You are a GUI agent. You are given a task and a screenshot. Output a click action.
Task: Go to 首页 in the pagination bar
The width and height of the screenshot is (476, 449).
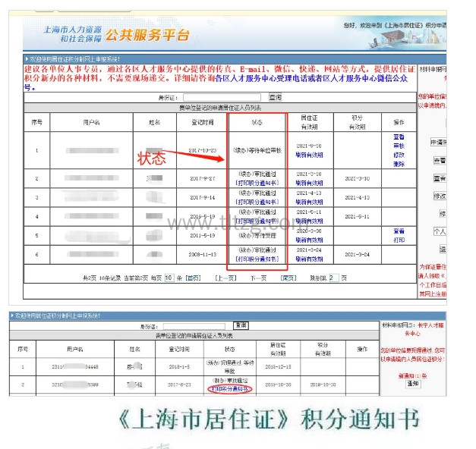point(194,278)
